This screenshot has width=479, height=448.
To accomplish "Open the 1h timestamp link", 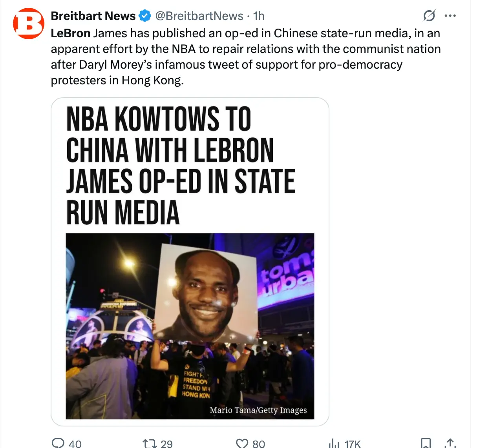I will tap(259, 16).
